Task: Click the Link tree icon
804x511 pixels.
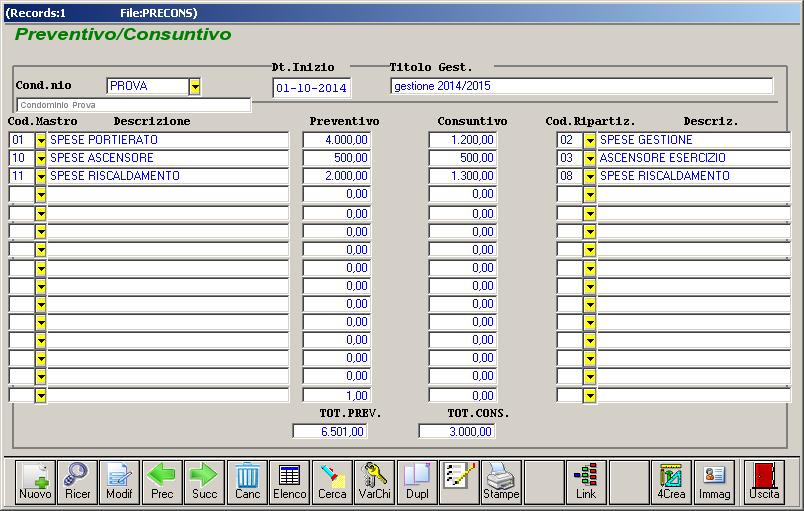Action: 586,482
